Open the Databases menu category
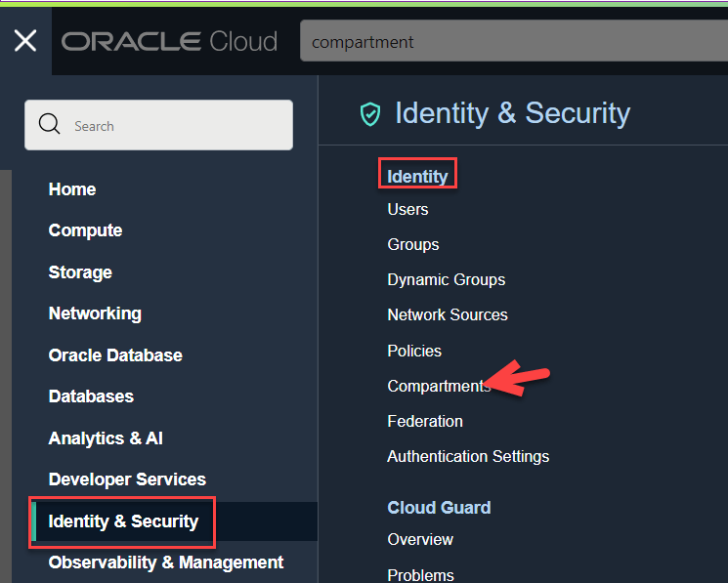 click(x=91, y=396)
